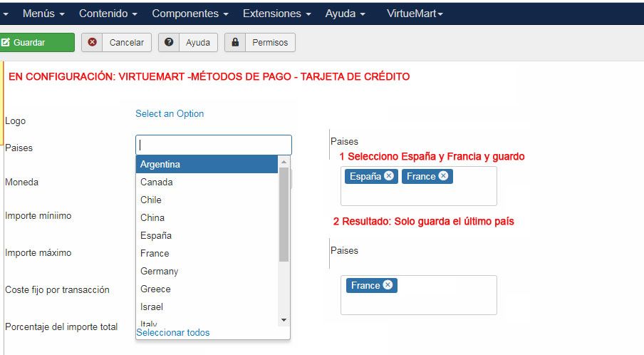Click the Importe máximo label
This screenshot has height=355, width=644.
click(38, 252)
